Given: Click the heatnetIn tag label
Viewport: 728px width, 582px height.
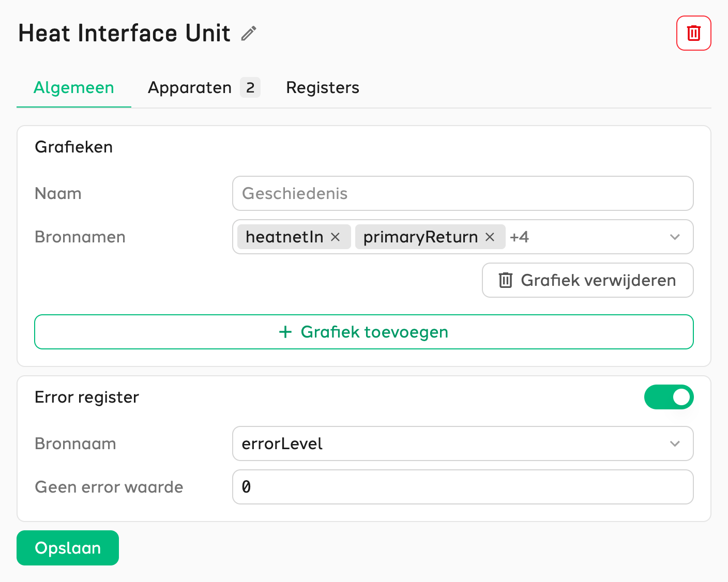Looking at the screenshot, I should 284,237.
